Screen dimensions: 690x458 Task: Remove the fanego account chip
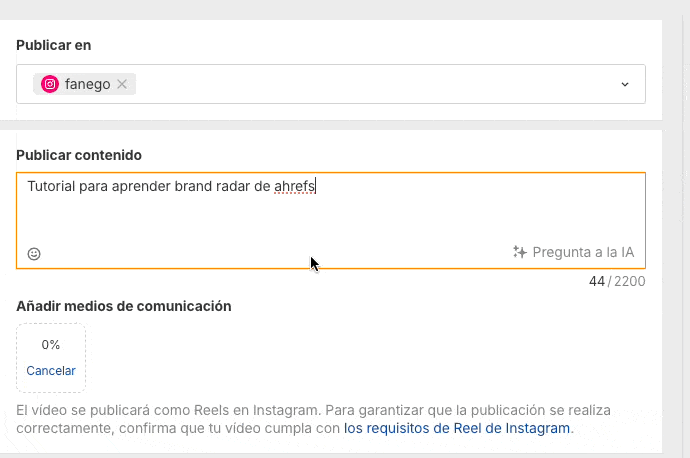click(x=122, y=84)
